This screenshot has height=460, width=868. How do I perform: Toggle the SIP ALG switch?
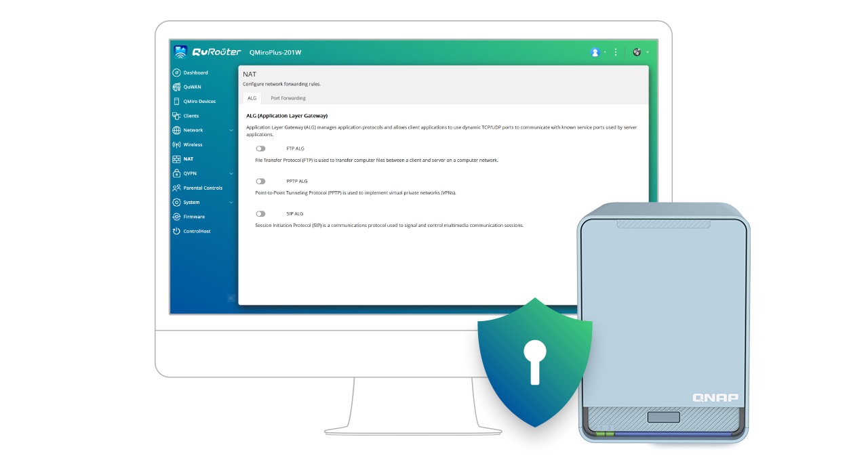click(260, 214)
